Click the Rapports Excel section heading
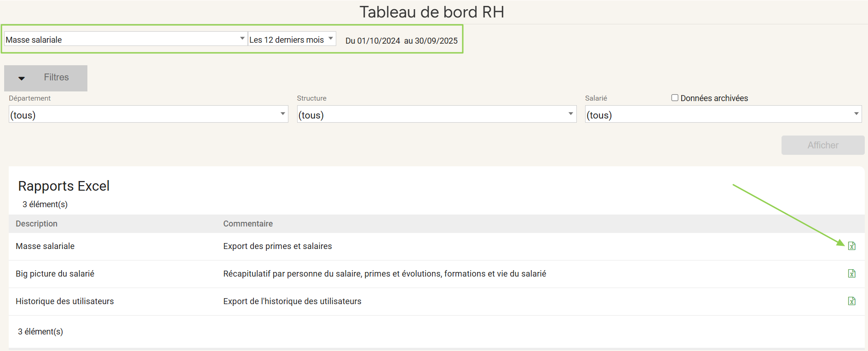 point(64,186)
